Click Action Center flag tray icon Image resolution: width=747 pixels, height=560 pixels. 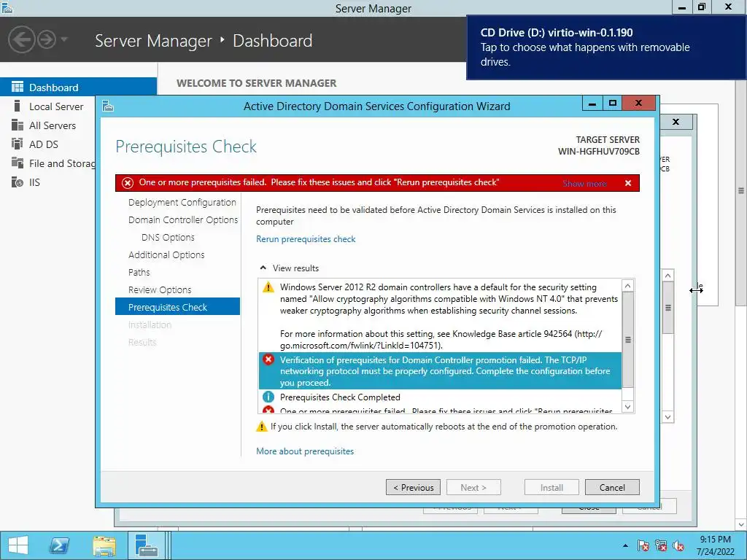643,545
